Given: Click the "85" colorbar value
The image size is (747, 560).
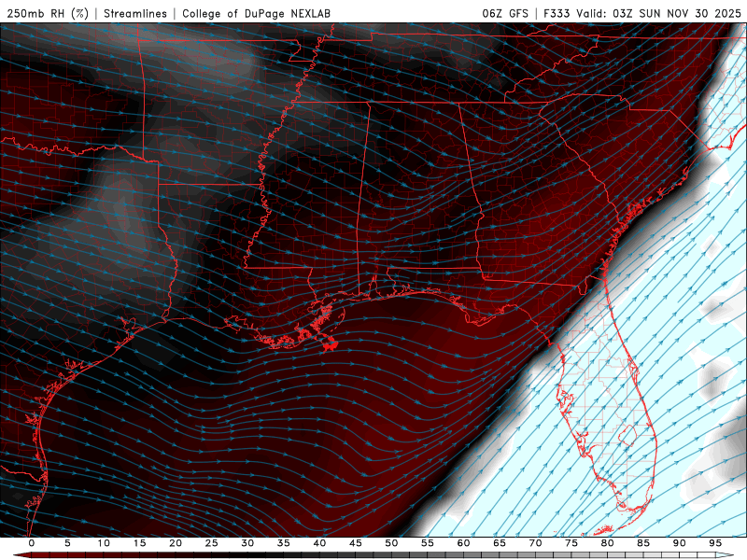Looking at the screenshot, I should point(643,543).
